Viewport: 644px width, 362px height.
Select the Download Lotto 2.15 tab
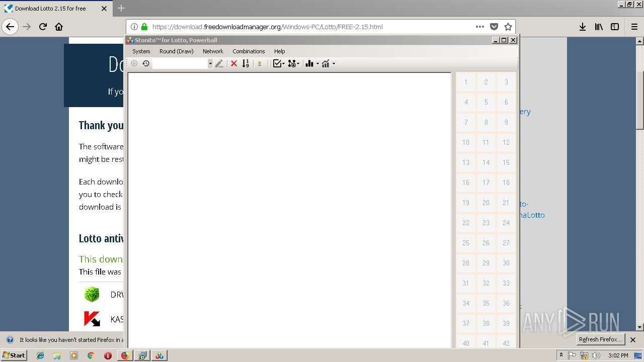pyautogui.click(x=55, y=9)
